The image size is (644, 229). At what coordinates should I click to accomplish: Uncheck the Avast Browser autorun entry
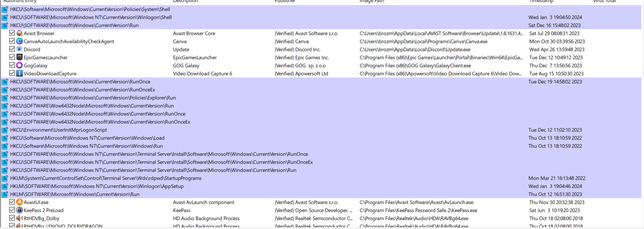12,33
